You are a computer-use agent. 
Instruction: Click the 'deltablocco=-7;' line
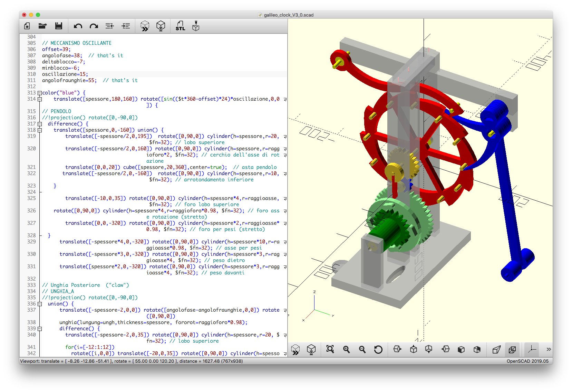pos(64,62)
